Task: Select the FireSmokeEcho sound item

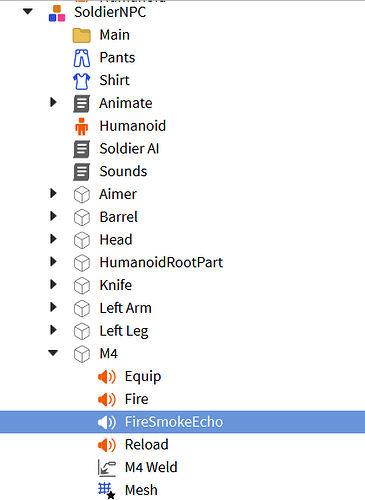Action: (182, 422)
